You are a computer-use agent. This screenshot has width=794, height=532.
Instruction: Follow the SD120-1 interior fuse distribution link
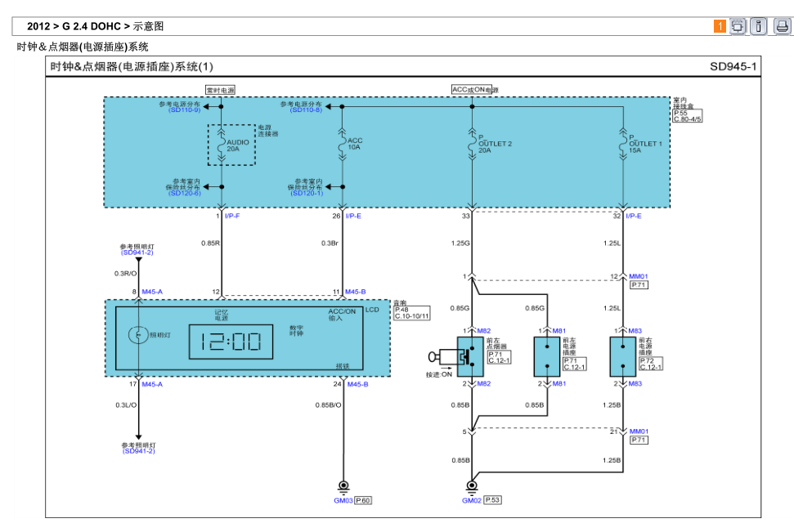307,194
